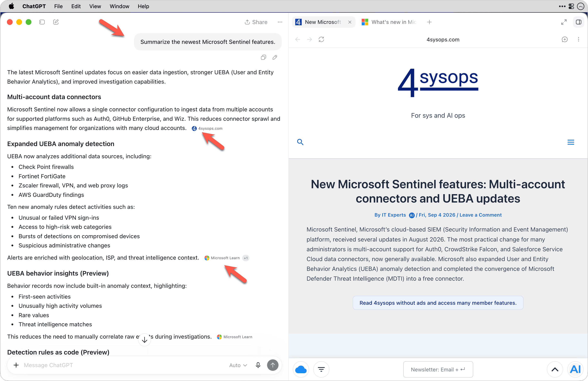This screenshot has height=381, width=588.
Task: Jump to bottom with the down arrow button
Action: click(145, 340)
